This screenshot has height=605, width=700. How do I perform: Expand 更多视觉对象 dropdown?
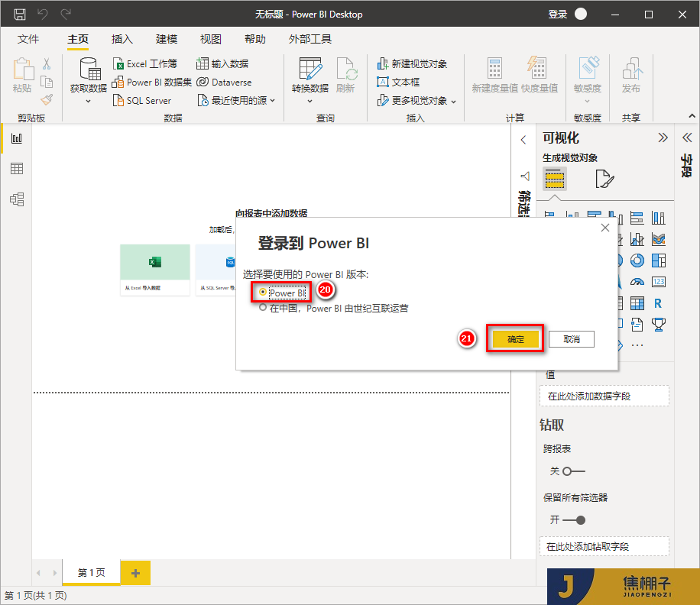click(454, 102)
